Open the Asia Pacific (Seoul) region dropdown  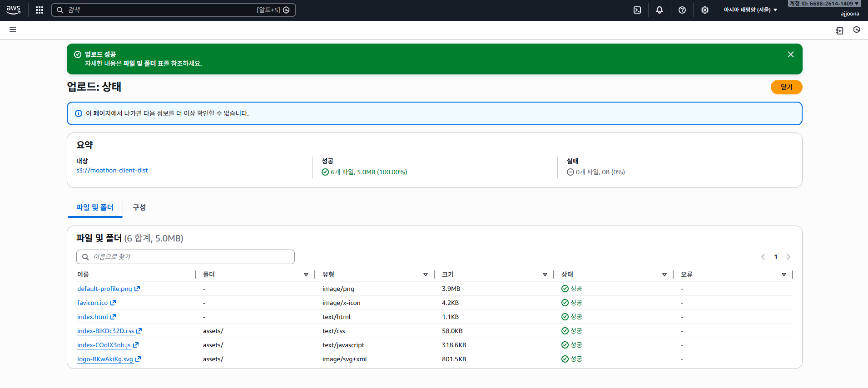(x=750, y=10)
